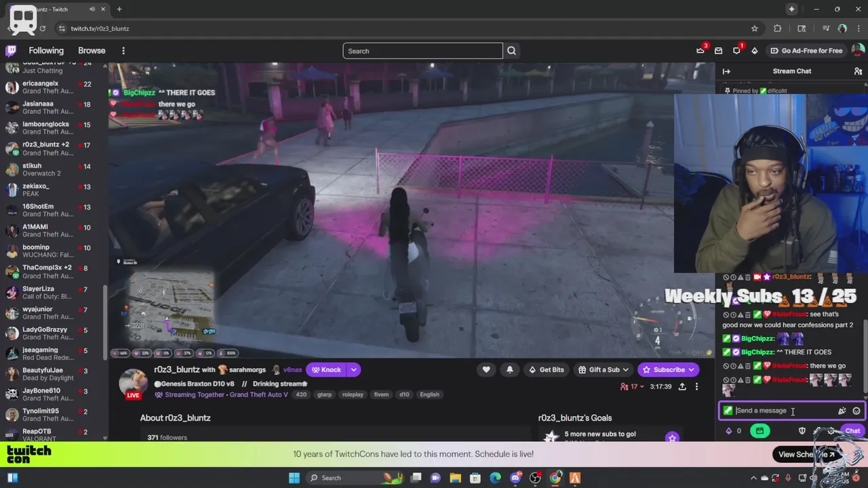868x488 pixels.
Task: Open a new browser tab
Action: pyautogui.click(x=119, y=9)
